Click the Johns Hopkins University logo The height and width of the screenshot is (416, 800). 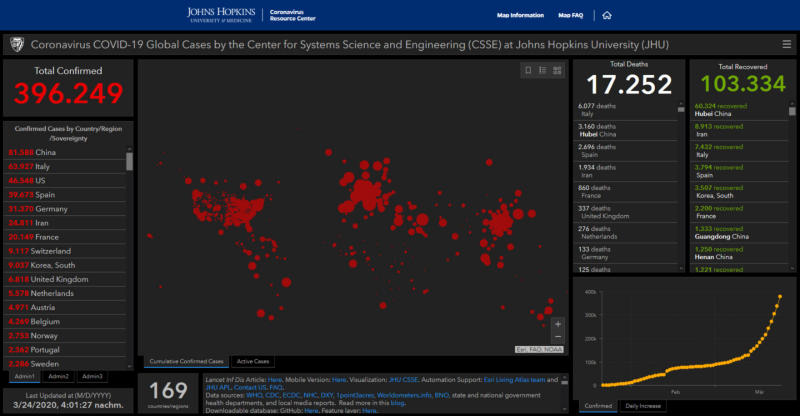click(x=222, y=15)
